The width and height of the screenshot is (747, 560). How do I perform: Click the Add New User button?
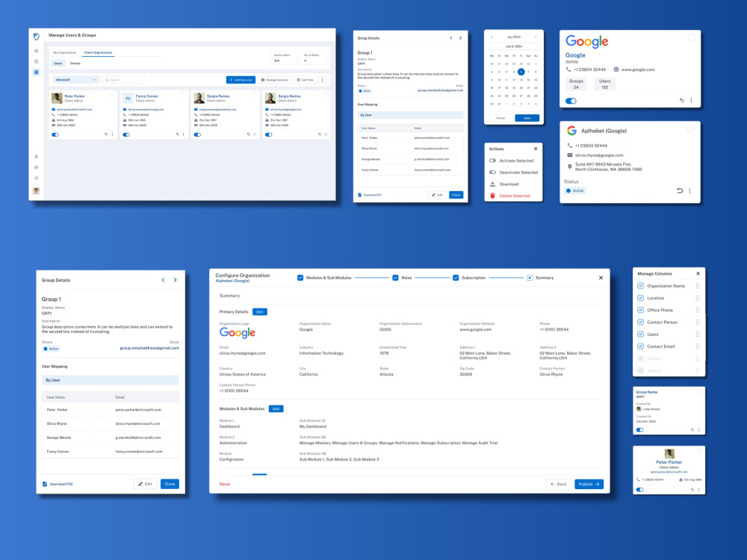tap(241, 80)
